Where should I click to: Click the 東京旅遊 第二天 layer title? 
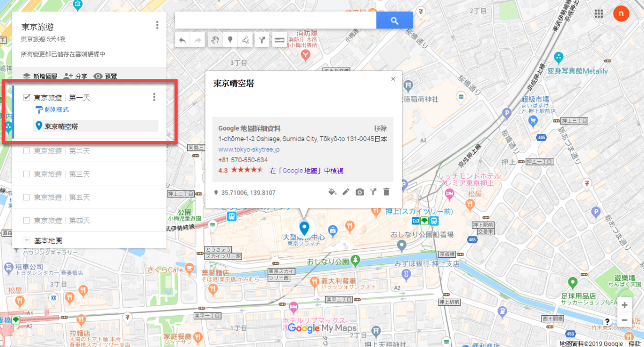(x=62, y=151)
